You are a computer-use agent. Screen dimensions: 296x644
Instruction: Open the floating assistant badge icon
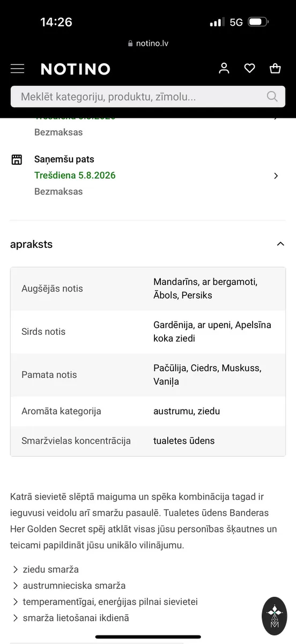[275, 616]
